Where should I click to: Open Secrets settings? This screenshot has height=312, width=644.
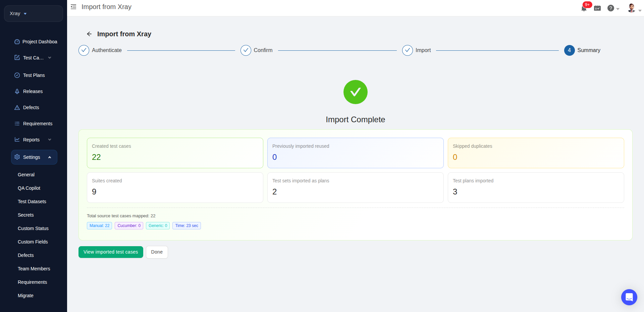click(25, 215)
